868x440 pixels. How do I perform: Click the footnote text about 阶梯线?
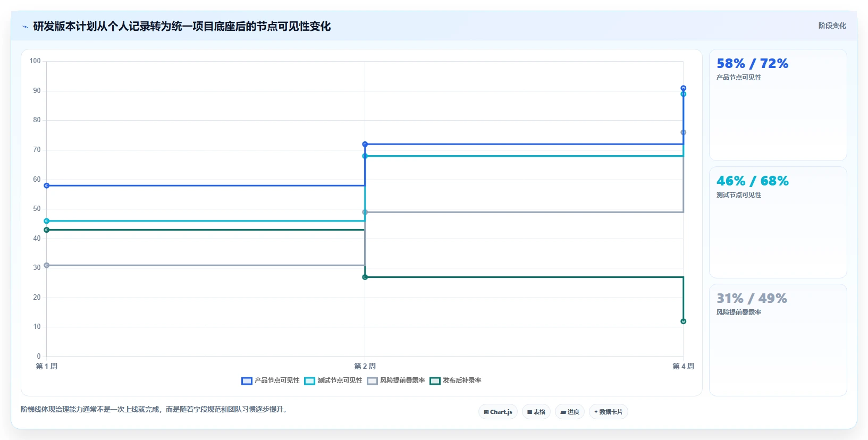pyautogui.click(x=155, y=410)
